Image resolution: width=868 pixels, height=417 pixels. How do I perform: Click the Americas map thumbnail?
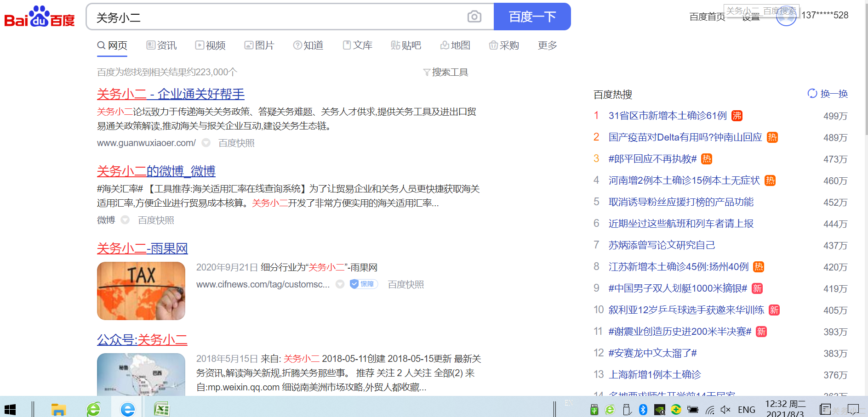click(x=141, y=374)
